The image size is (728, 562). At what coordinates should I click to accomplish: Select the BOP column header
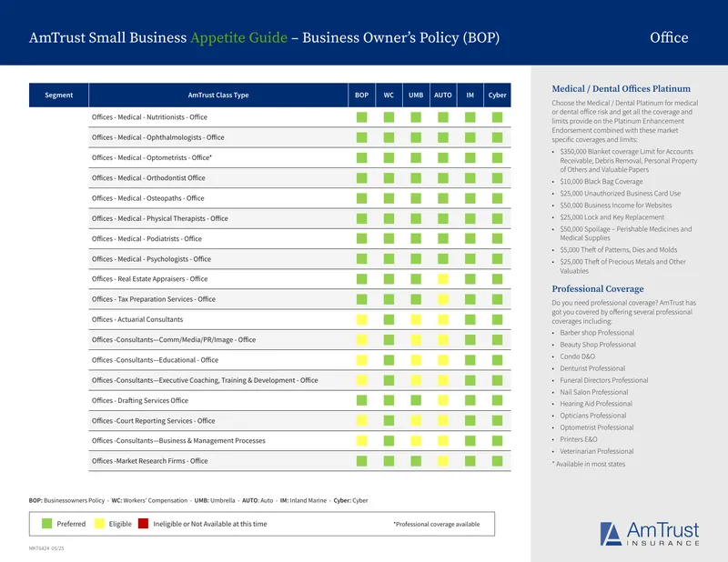click(x=361, y=95)
